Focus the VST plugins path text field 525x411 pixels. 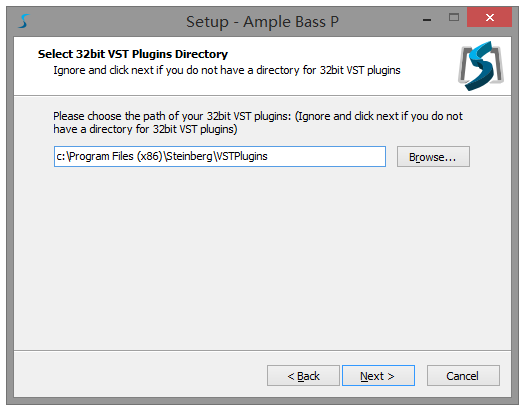click(x=220, y=156)
